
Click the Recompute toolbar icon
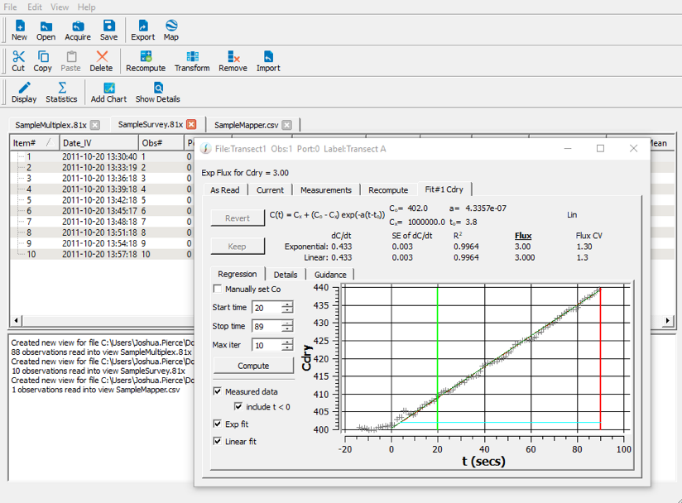pos(145,58)
